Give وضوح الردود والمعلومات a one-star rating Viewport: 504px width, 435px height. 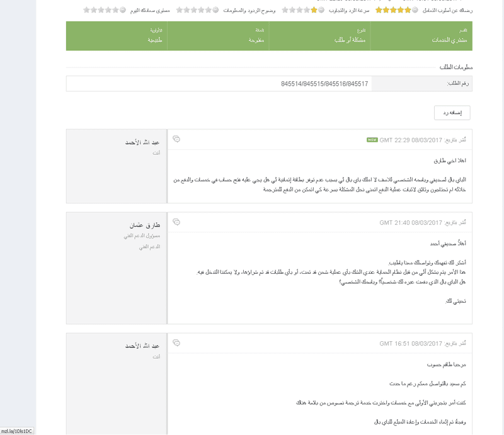(x=209, y=10)
